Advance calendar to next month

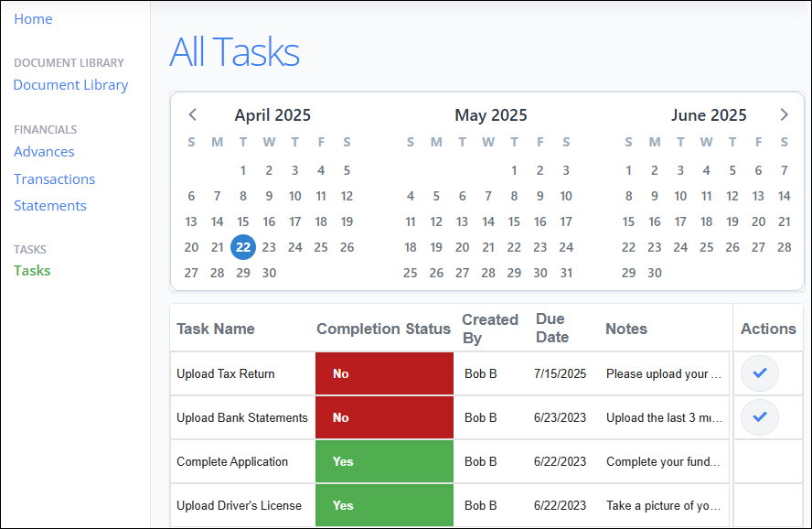(x=784, y=115)
